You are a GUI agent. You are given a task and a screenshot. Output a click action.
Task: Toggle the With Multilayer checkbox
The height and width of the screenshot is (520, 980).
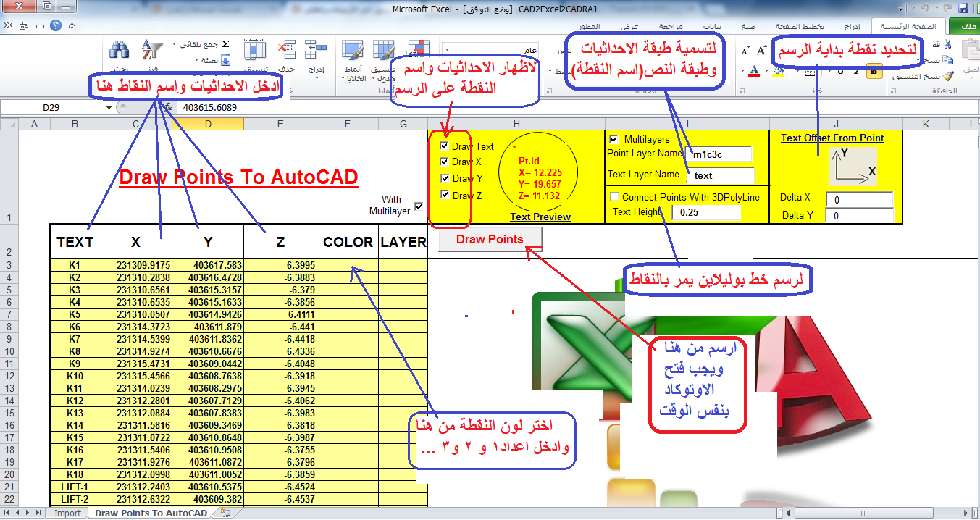[x=418, y=206]
